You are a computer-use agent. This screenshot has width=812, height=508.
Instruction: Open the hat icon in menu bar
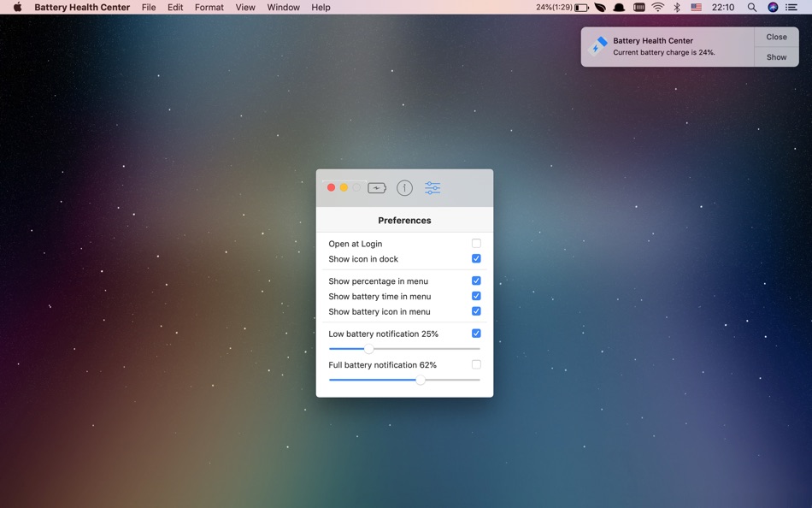click(619, 7)
